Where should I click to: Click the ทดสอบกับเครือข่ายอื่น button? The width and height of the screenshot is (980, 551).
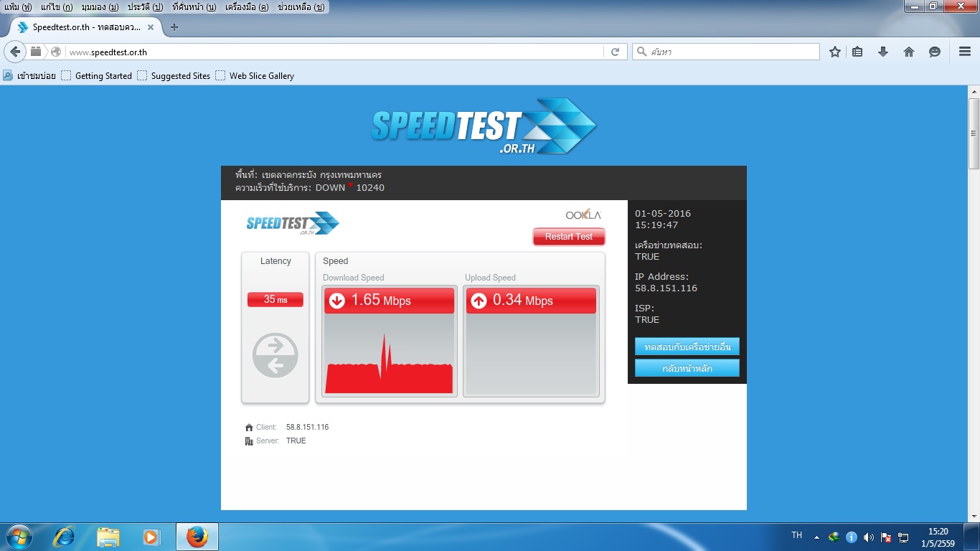pyautogui.click(x=687, y=347)
